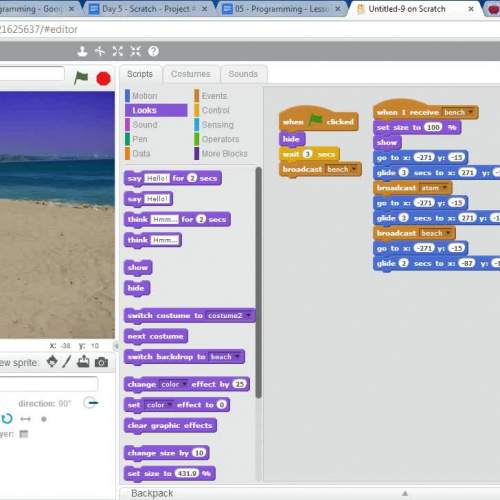
Task: Click the script hide block under flag
Action: point(292,139)
